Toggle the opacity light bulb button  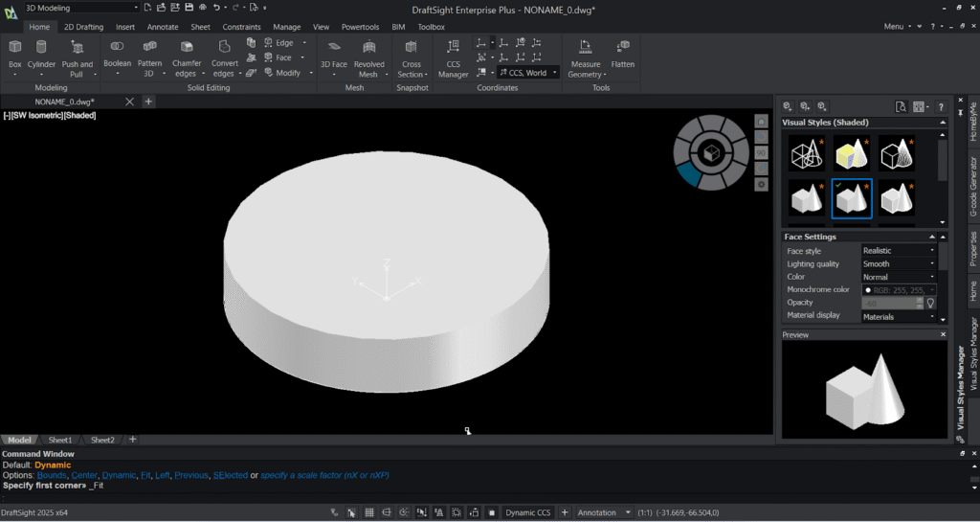click(x=929, y=303)
